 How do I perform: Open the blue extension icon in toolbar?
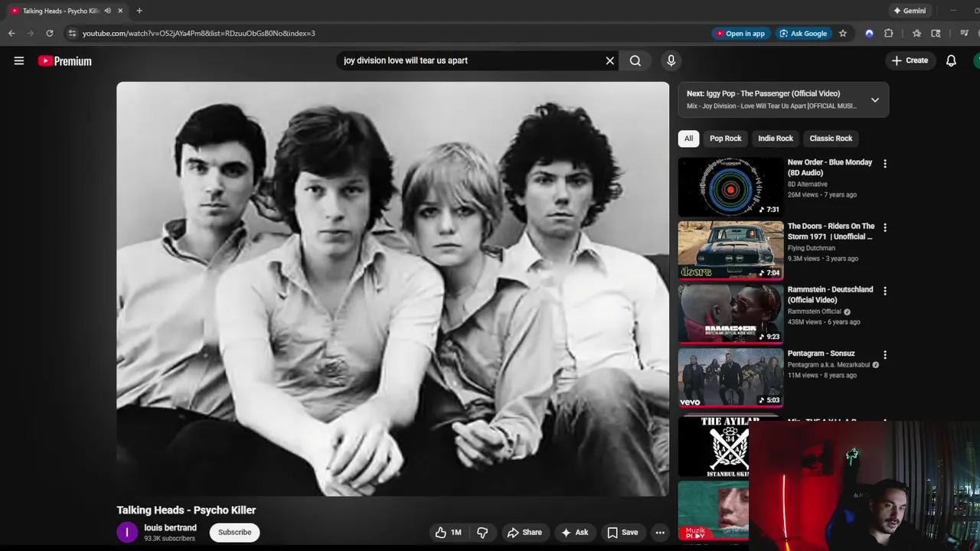tap(869, 33)
